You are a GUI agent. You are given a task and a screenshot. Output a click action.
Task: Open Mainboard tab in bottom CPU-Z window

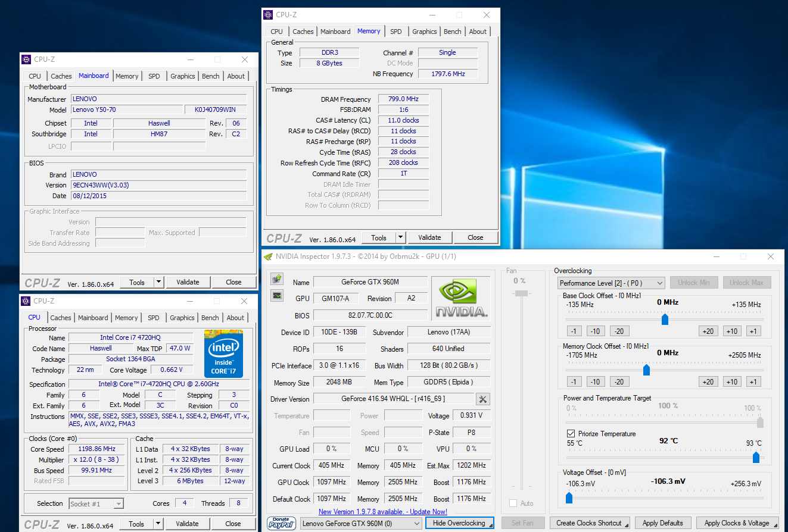[93, 318]
